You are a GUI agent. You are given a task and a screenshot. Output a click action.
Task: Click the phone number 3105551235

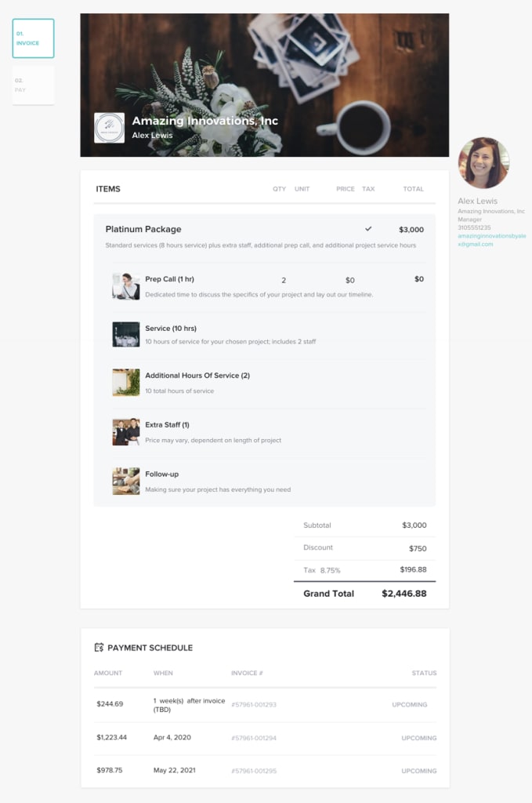pos(474,227)
